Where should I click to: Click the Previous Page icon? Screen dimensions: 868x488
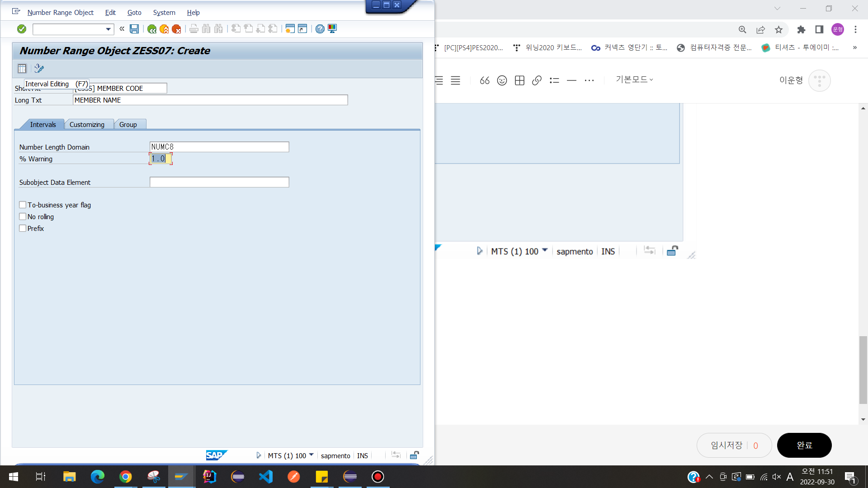click(x=248, y=29)
